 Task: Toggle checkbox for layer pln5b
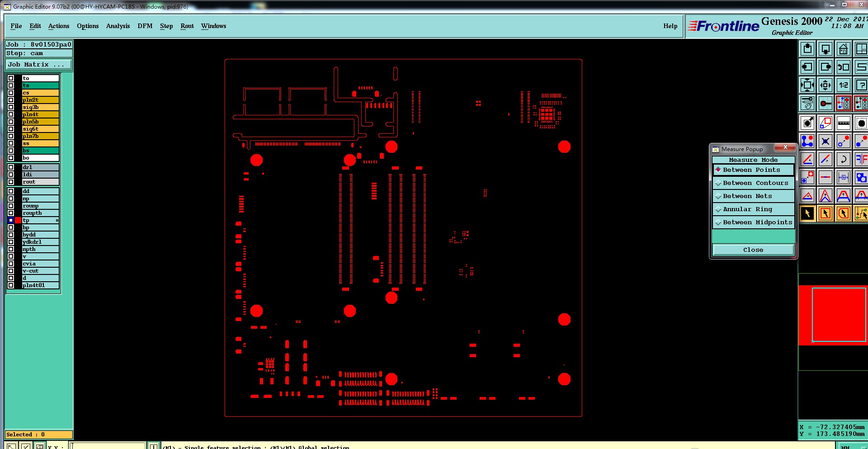tap(11, 122)
